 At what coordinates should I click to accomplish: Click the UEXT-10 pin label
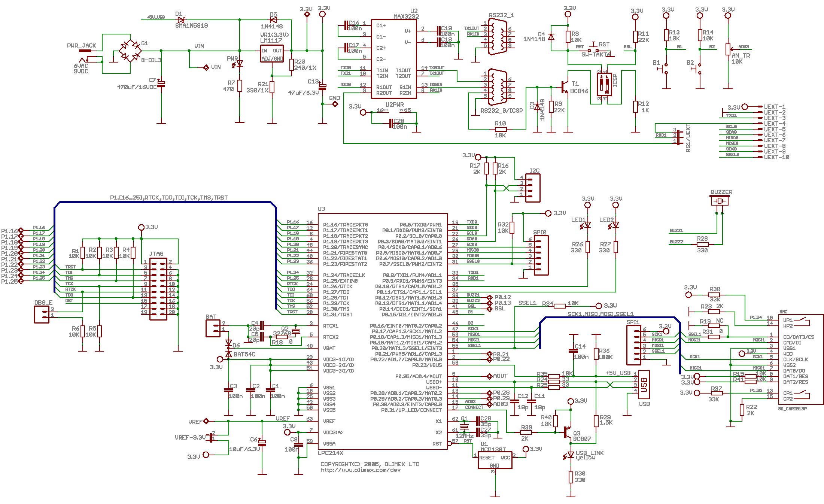click(776, 157)
